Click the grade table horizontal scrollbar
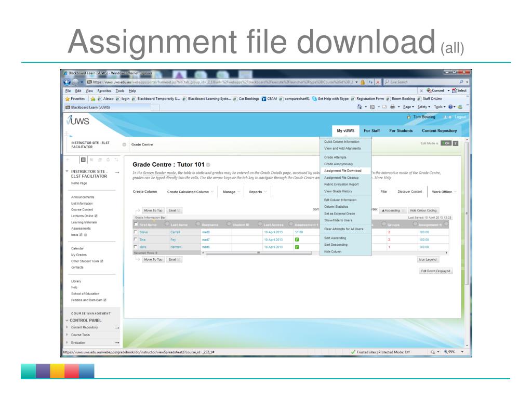 (x=258, y=253)
